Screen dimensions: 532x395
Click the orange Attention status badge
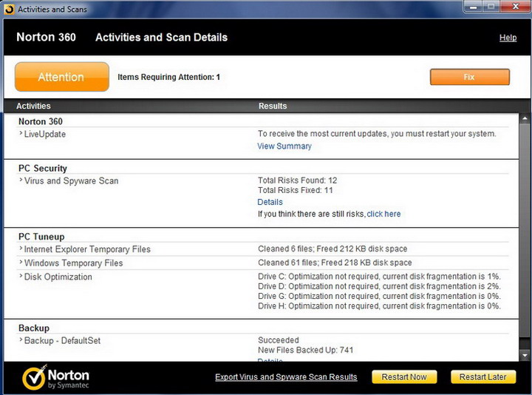pyautogui.click(x=62, y=77)
